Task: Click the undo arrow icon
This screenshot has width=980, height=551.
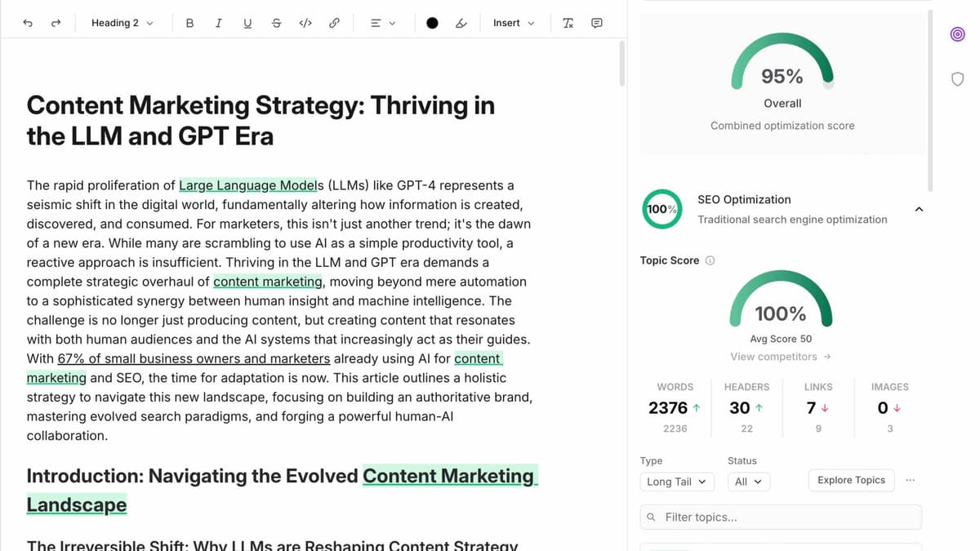Action: tap(28, 23)
